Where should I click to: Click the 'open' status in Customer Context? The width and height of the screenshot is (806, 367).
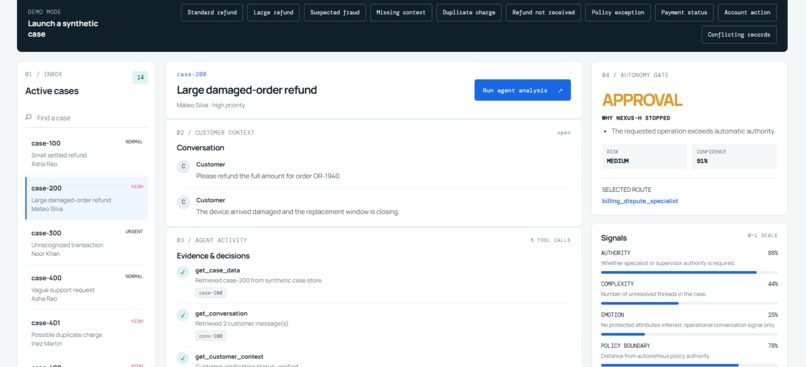(x=563, y=133)
